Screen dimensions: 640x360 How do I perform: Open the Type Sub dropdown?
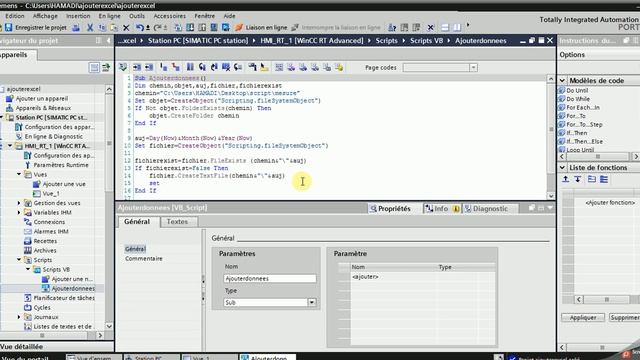point(311,302)
